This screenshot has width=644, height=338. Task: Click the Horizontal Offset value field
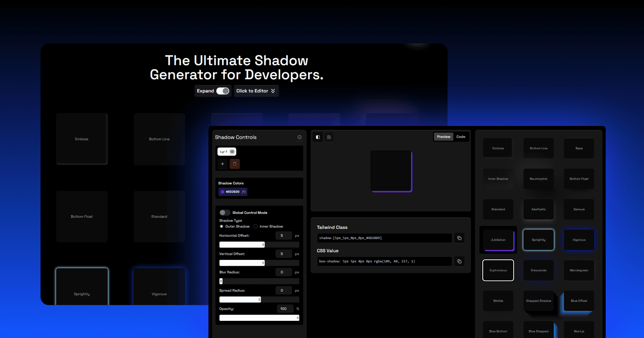coord(284,235)
